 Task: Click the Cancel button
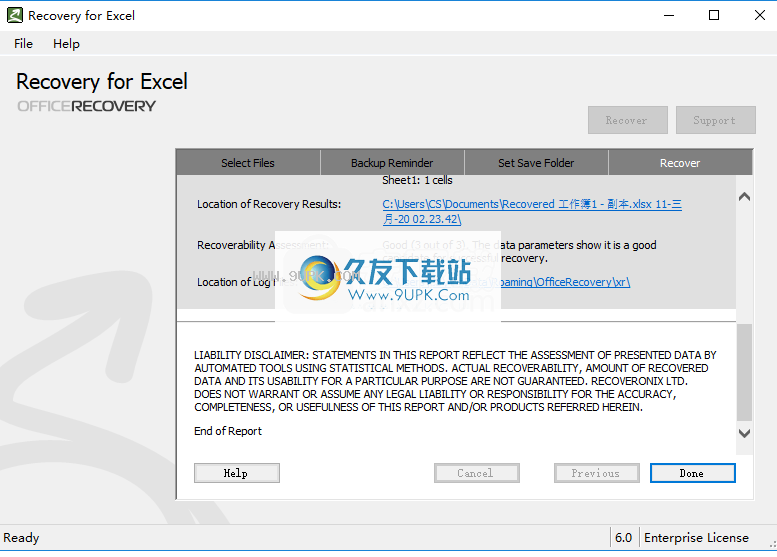pos(476,473)
